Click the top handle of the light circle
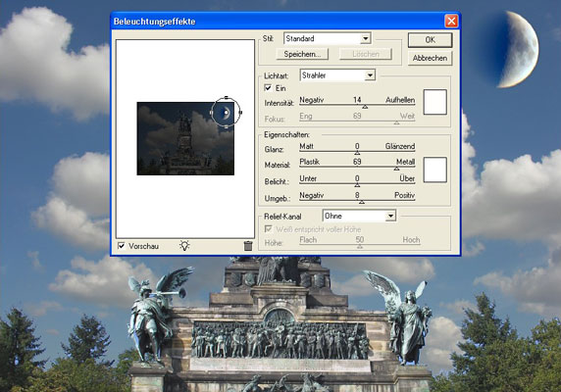561x392 pixels. point(227,97)
